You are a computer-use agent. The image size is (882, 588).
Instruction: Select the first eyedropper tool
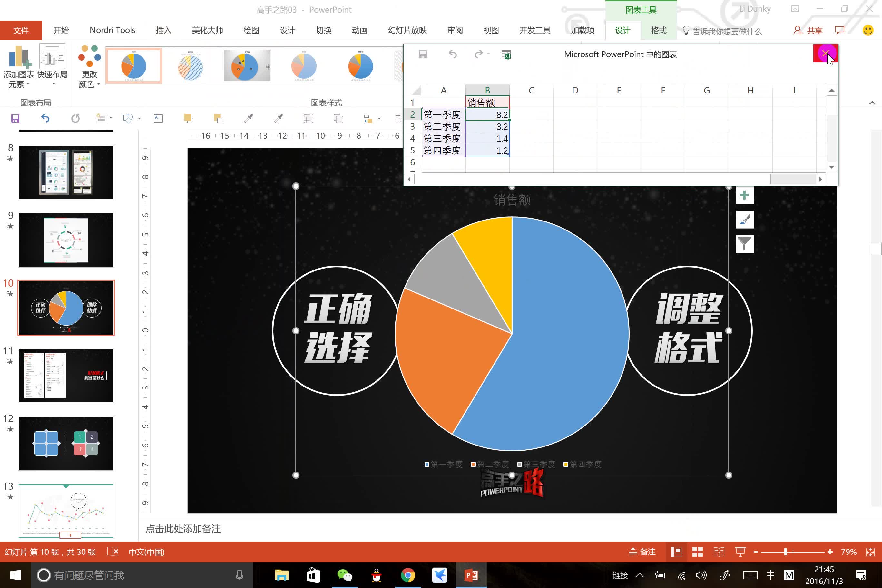[248, 119]
